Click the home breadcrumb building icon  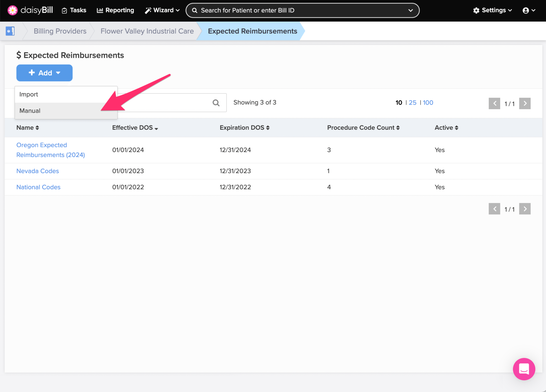click(10, 31)
